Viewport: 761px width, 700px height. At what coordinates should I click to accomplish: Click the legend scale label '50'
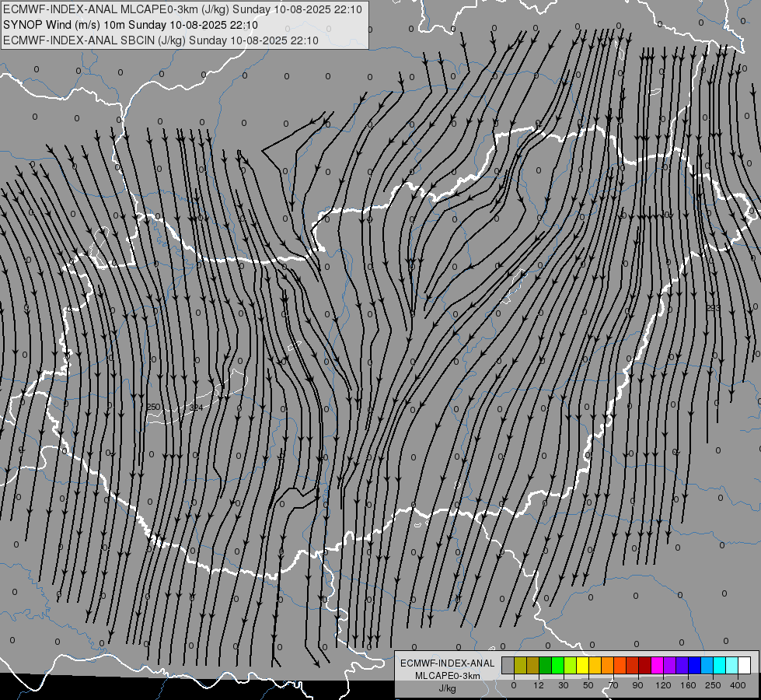pos(588,685)
